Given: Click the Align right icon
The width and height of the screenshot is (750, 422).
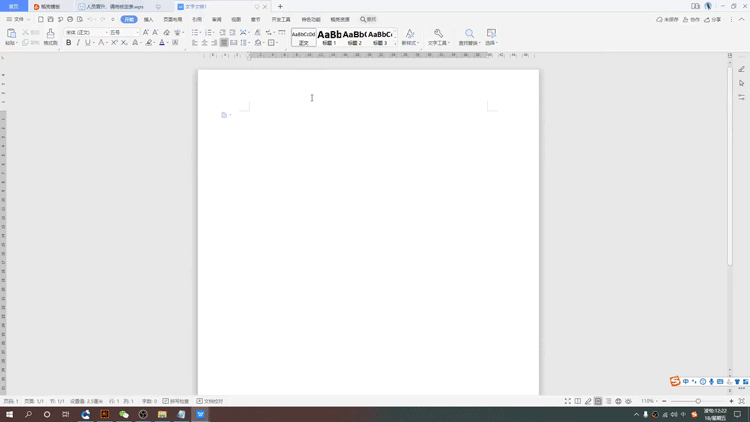Looking at the screenshot, I should 214,43.
